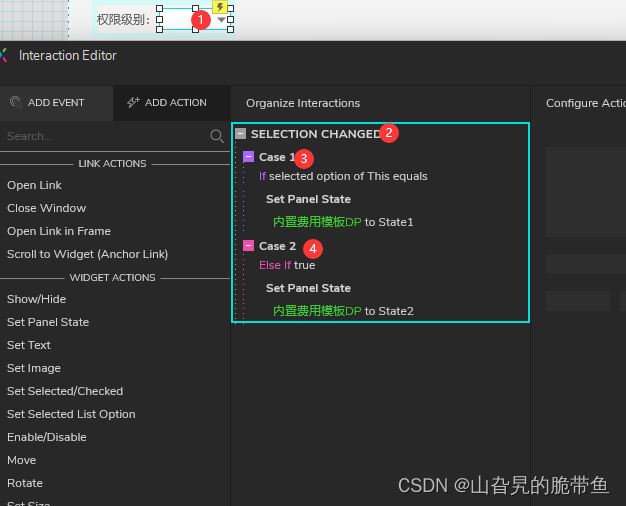Screen dimensions: 626x506
Task: Choose the Open Link action
Action: point(34,185)
